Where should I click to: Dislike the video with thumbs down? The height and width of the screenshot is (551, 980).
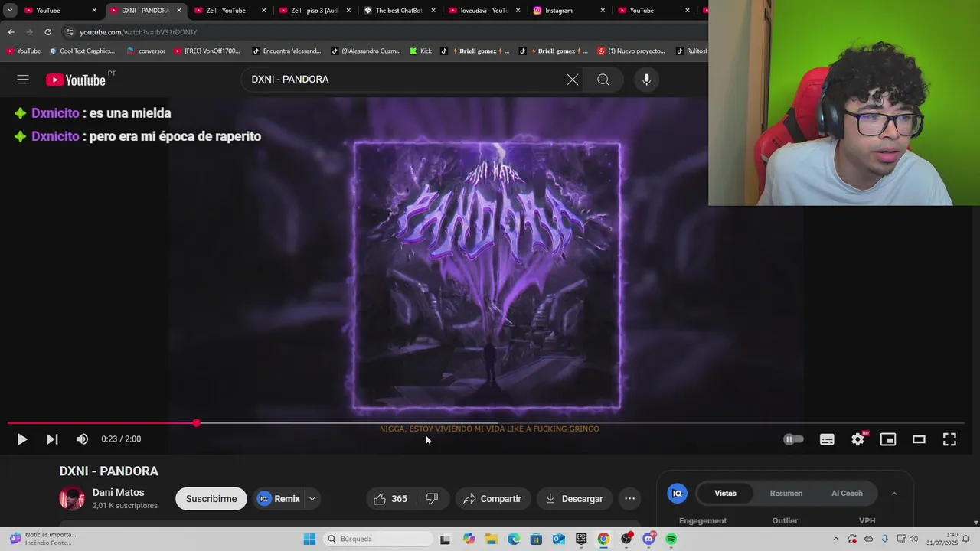point(432,499)
